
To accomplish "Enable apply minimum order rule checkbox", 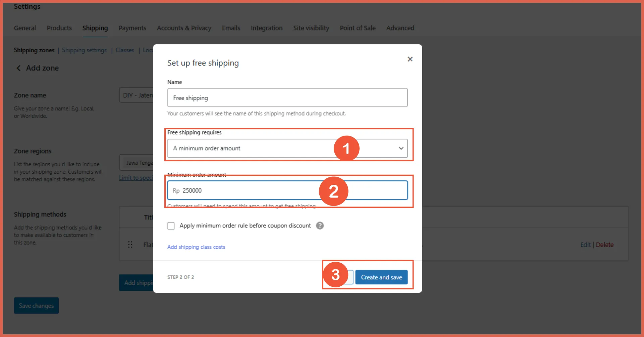I will point(171,226).
